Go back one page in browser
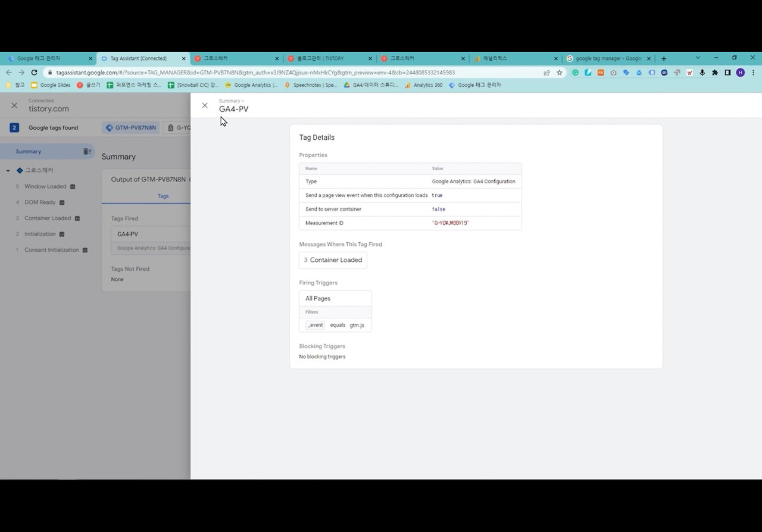Screen dimensions: 762x532 click(x=9, y=73)
